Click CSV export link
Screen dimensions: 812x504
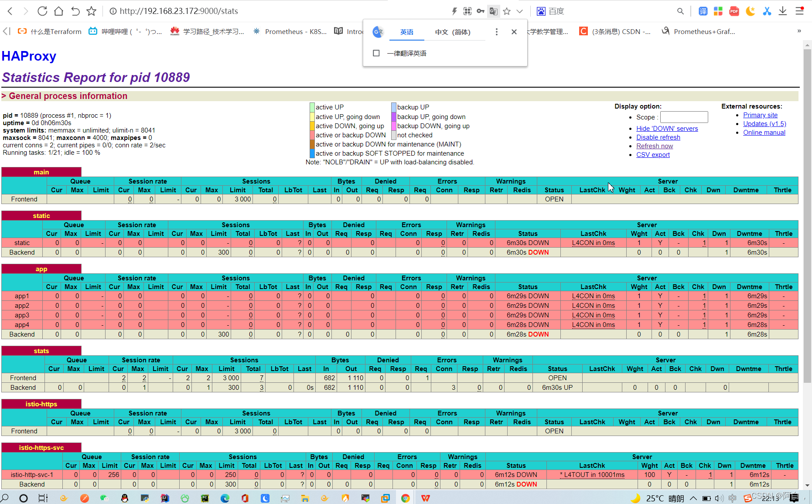653,154
